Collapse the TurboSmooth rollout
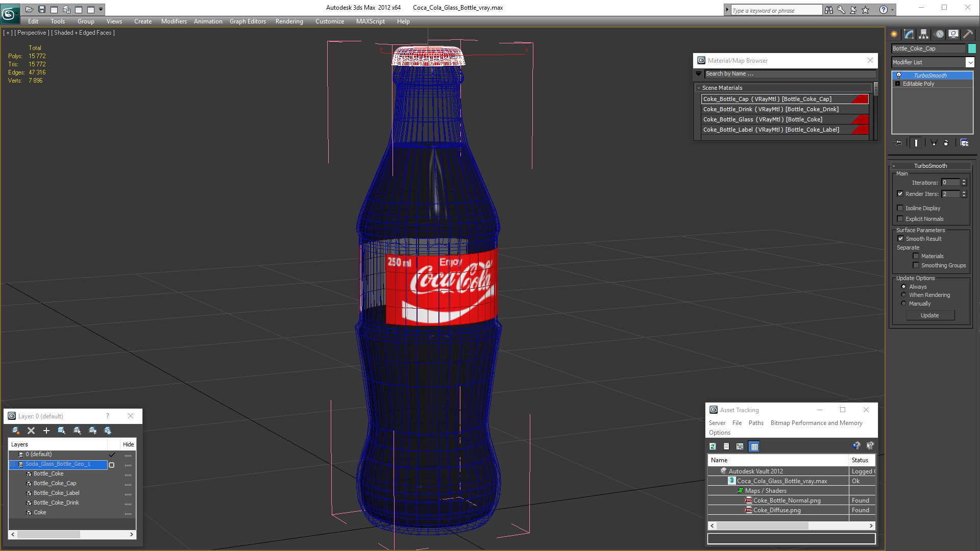 click(894, 166)
